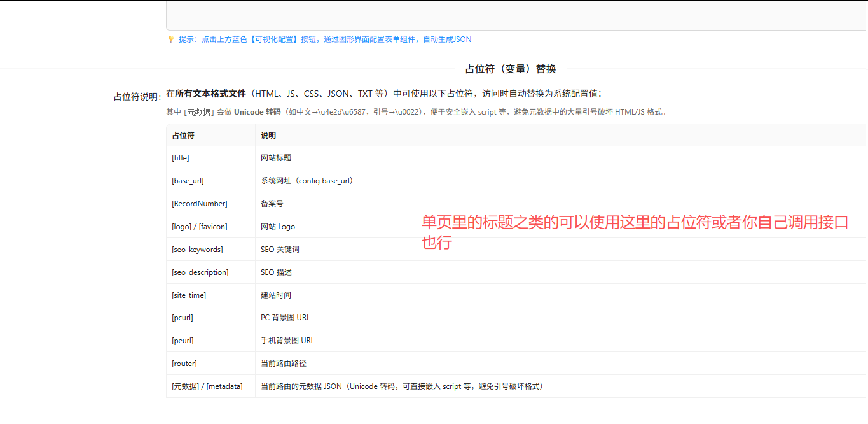Select the [元数据] / [metadata] placeholder cell
Image resolution: width=868 pixels, height=424 pixels.
tap(207, 386)
